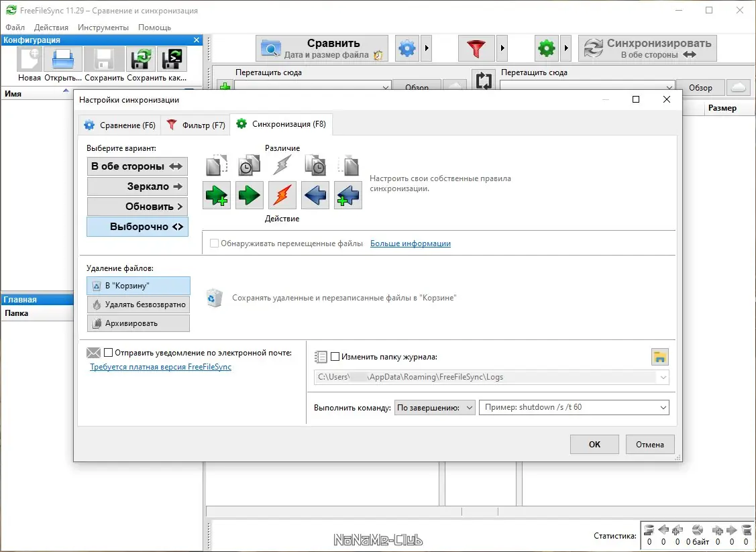Save as batch job icon
This screenshot has height=552, width=756.
(172, 59)
